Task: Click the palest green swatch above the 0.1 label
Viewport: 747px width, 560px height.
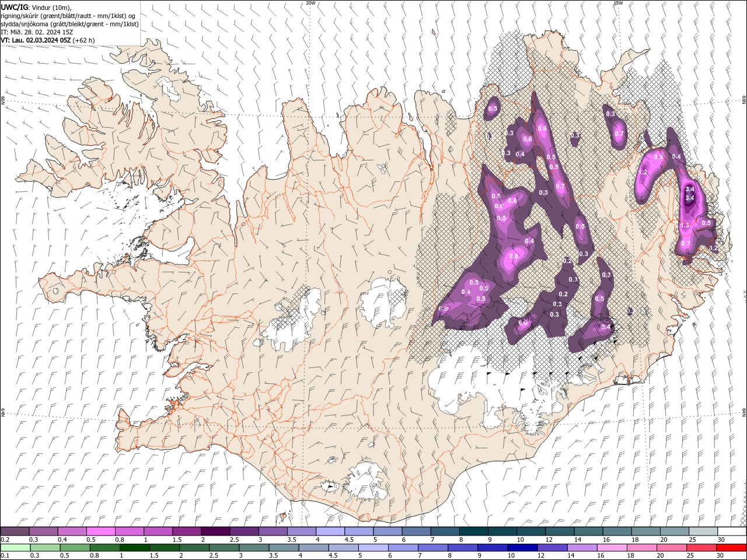Action: [x=16, y=548]
